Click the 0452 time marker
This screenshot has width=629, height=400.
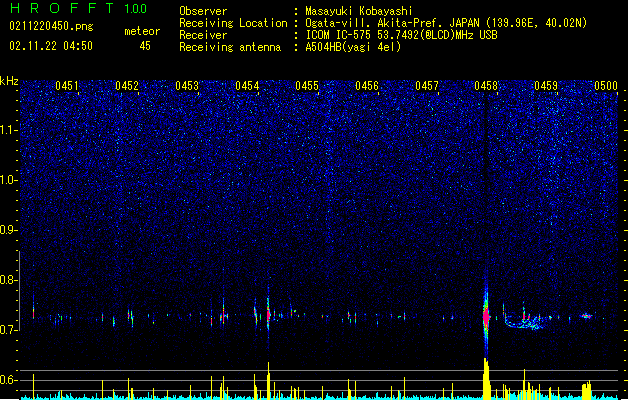127,85
